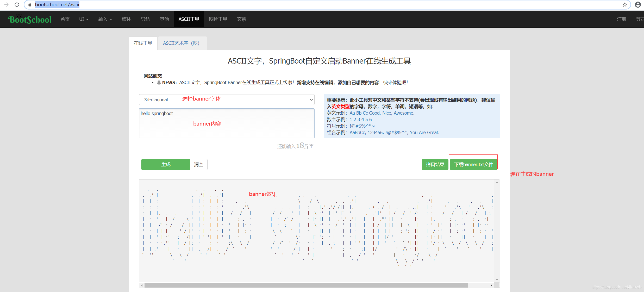Click the green 生成 button
644x292 pixels.
coord(166,164)
